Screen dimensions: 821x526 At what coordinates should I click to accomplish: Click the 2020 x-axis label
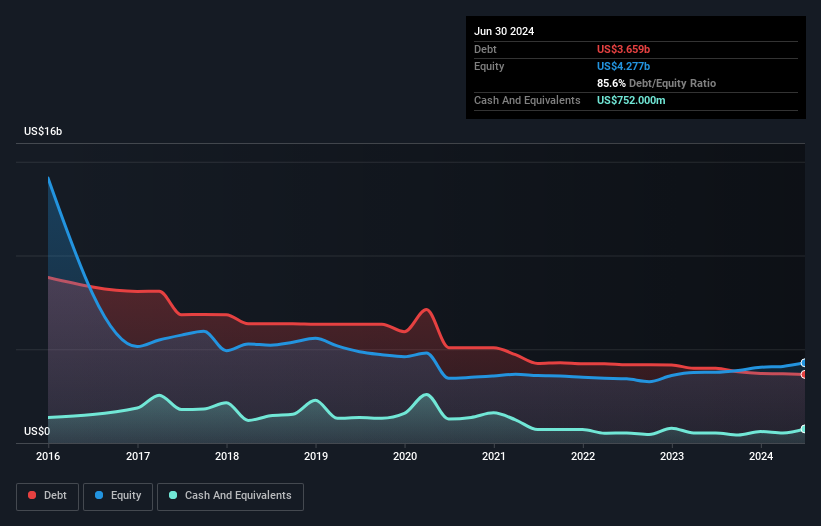[405, 456]
